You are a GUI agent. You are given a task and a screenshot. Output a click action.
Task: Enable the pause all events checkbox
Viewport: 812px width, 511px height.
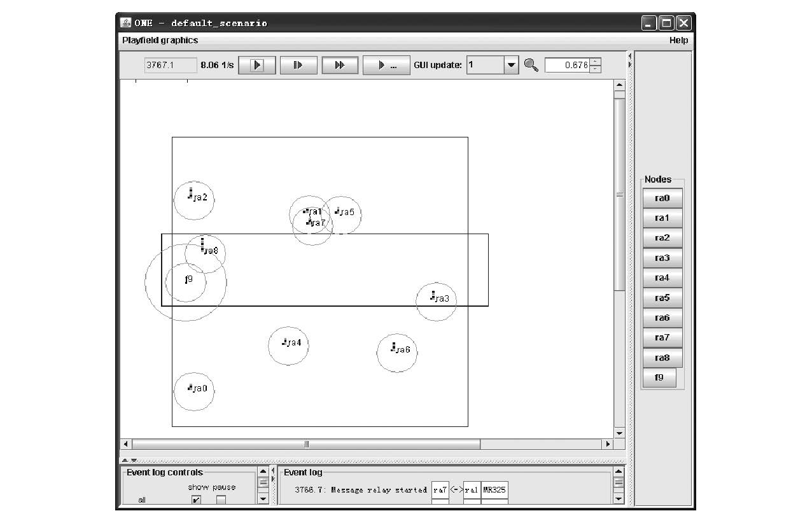tap(221, 500)
